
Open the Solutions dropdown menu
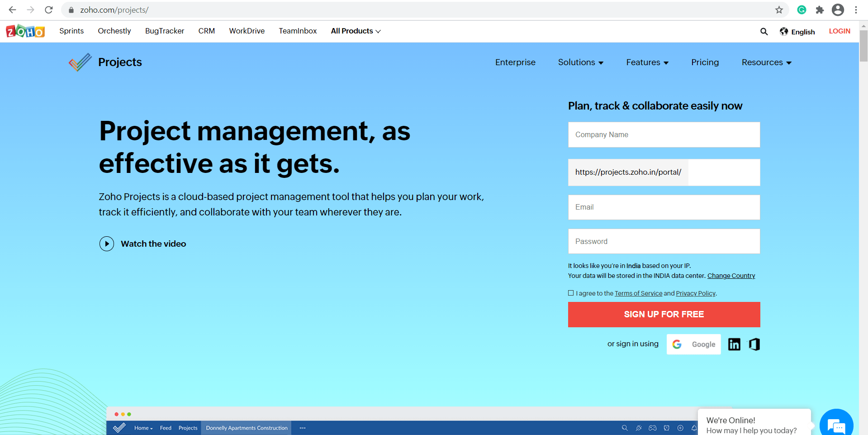(x=581, y=62)
